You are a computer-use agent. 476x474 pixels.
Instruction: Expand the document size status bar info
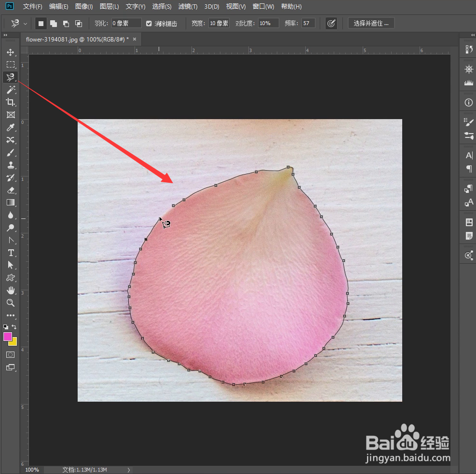coord(129,469)
